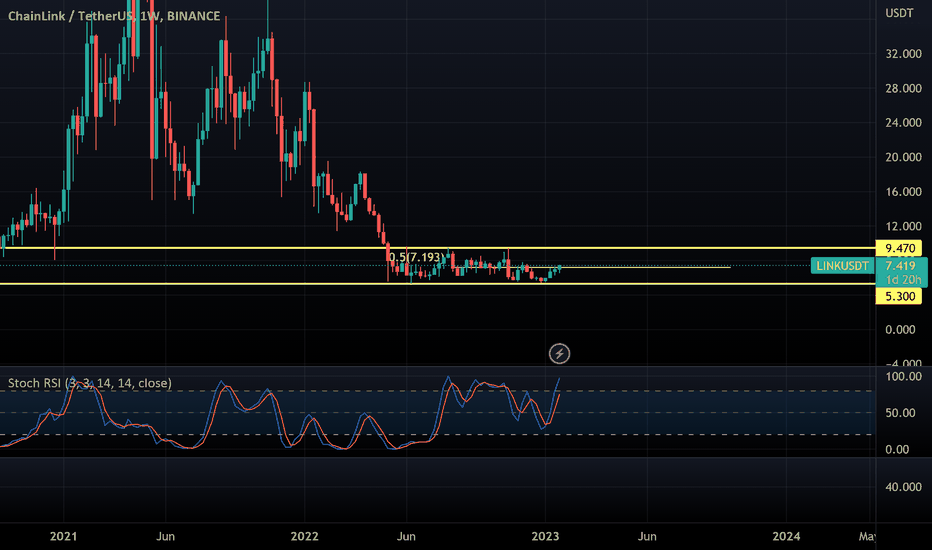Select the 9.470 price level label
This screenshot has height=550, width=932.
[899, 249]
